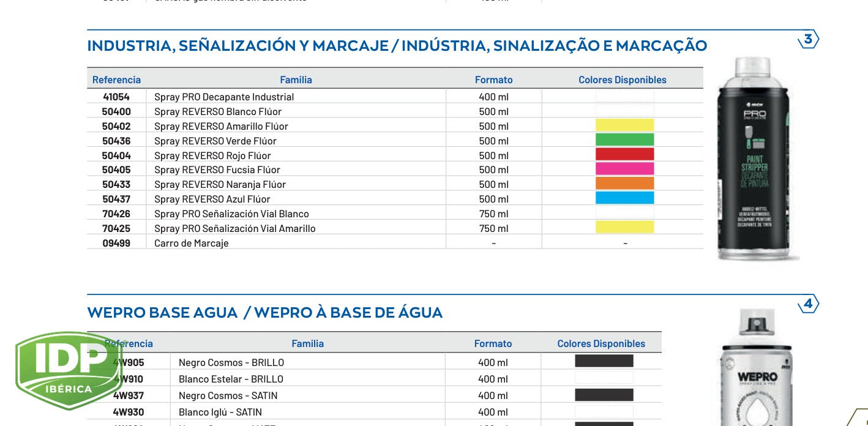This screenshot has width=868, height=426.
Task: Click Spray REVERSO Rojo Flúor
Action: [x=212, y=155]
